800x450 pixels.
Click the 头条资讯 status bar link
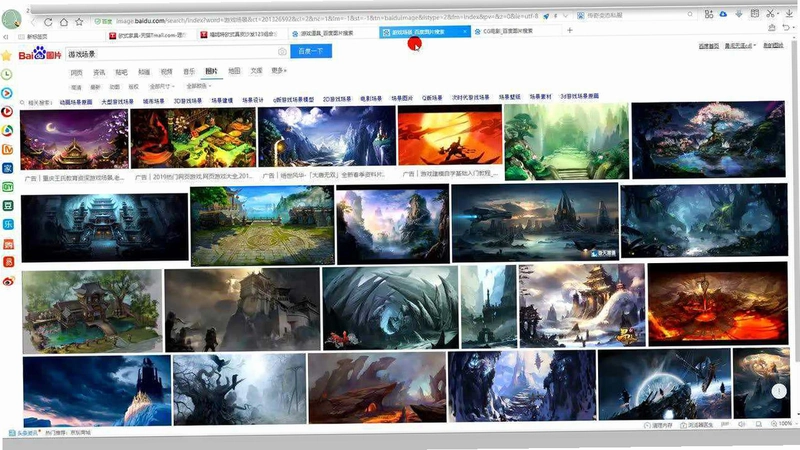tap(24, 433)
